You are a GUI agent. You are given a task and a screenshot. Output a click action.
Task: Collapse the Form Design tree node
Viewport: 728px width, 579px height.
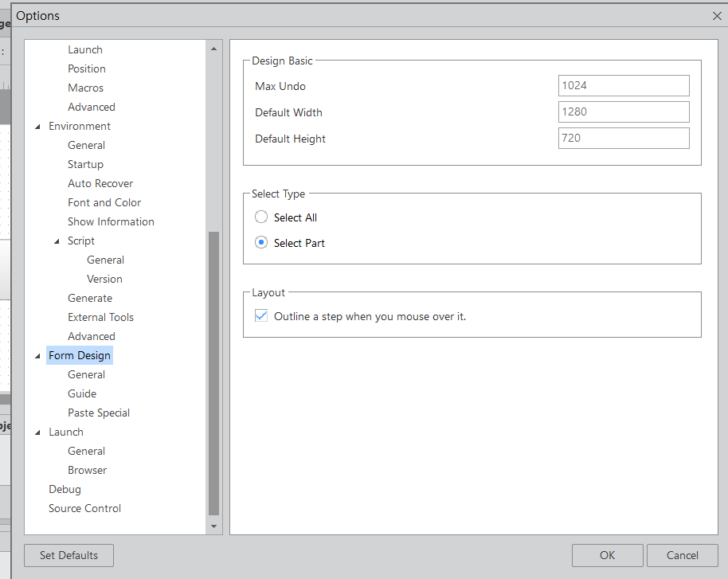click(38, 356)
